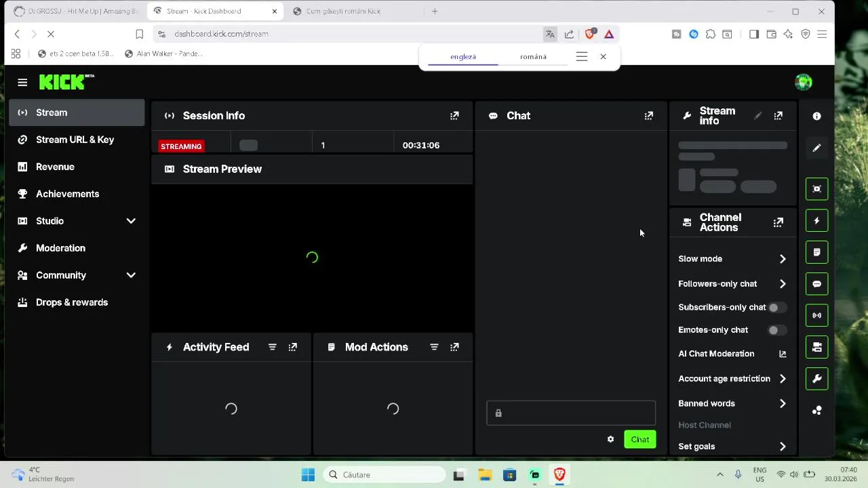The height and width of the screenshot is (488, 868).
Task: Open the Stream sidebar item
Action: [77, 113]
